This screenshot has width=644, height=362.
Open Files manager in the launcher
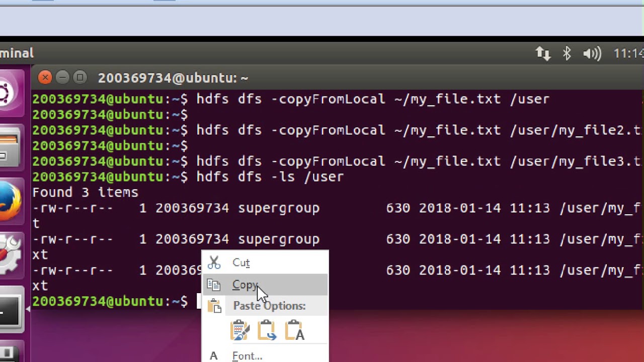[10, 148]
